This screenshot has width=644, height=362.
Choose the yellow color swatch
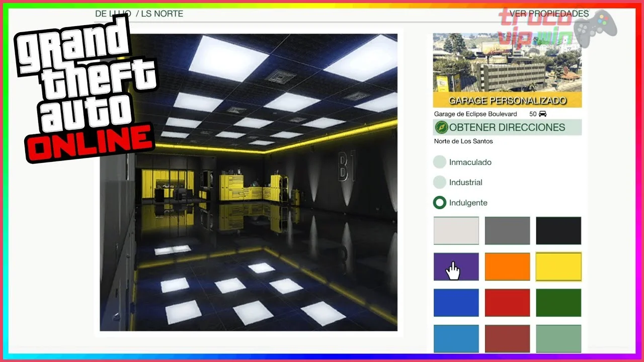[558, 266]
